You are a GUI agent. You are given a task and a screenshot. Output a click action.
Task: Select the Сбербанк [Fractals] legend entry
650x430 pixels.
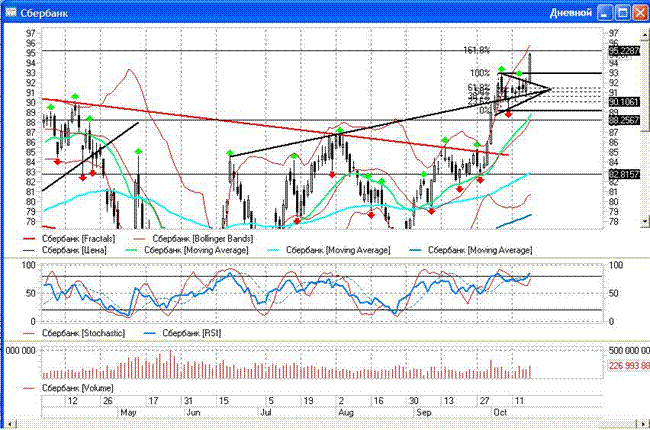tap(69, 239)
